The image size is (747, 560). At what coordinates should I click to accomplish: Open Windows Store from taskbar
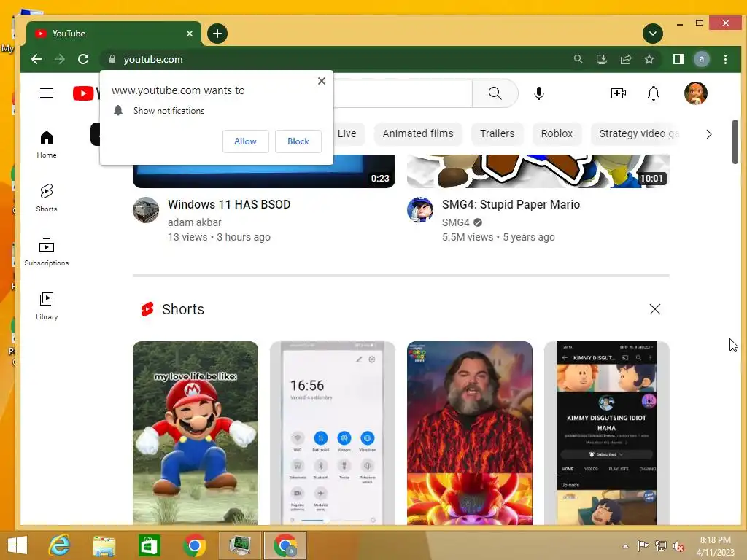[x=149, y=545]
